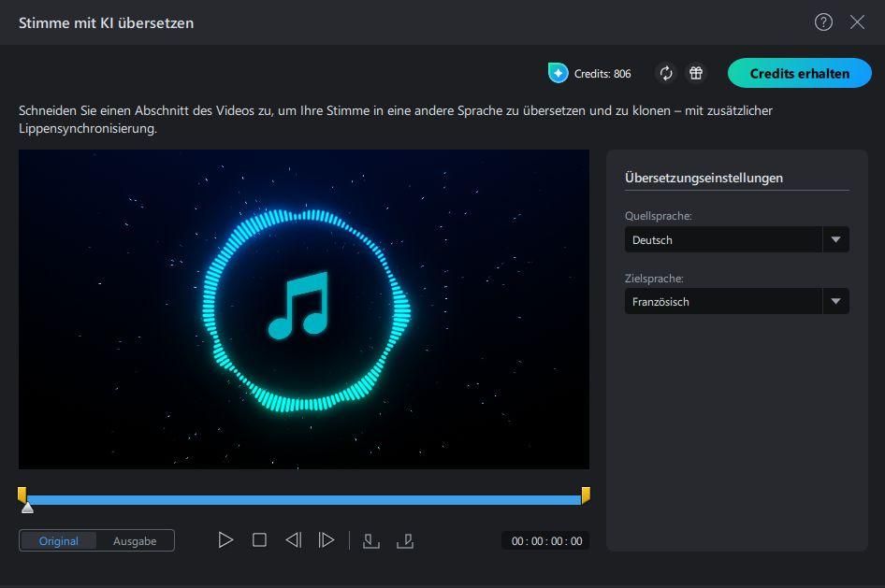Close the Stimme mit KI übersetzen dialog
885x588 pixels.
[857, 22]
